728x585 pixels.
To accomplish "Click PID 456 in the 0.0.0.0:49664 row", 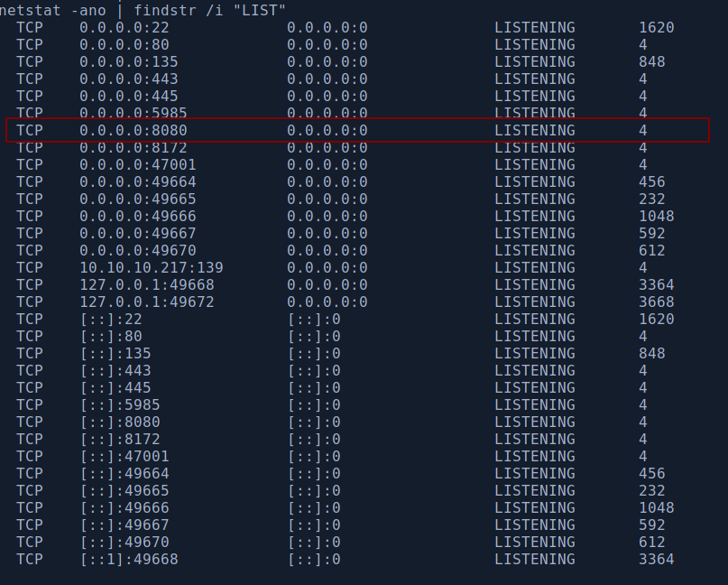I will point(652,181).
